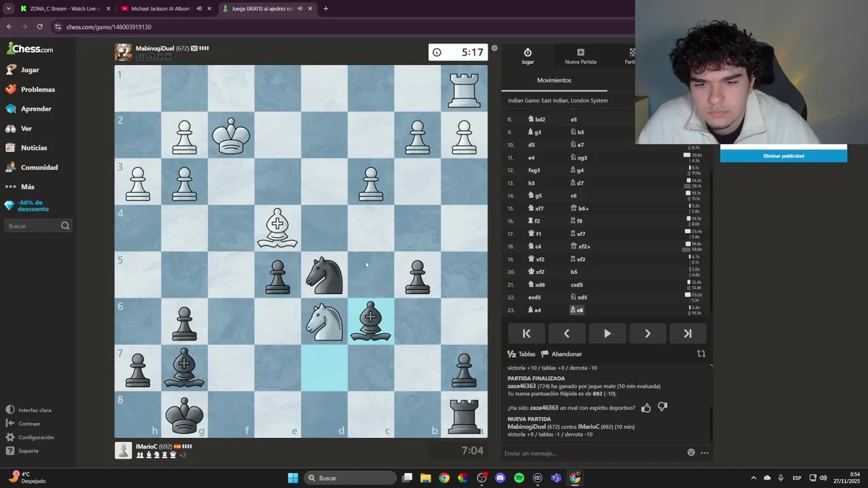
Task: Select move 8 bd2 in move list
Action: point(536,119)
